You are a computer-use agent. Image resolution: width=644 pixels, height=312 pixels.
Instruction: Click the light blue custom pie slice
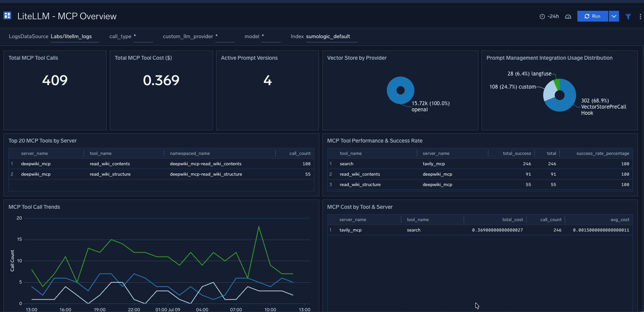tap(549, 91)
